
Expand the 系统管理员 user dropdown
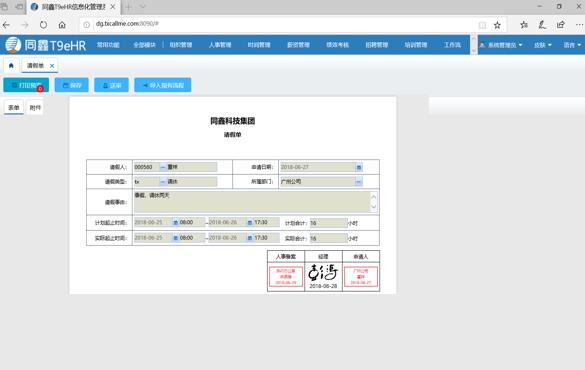tap(501, 45)
